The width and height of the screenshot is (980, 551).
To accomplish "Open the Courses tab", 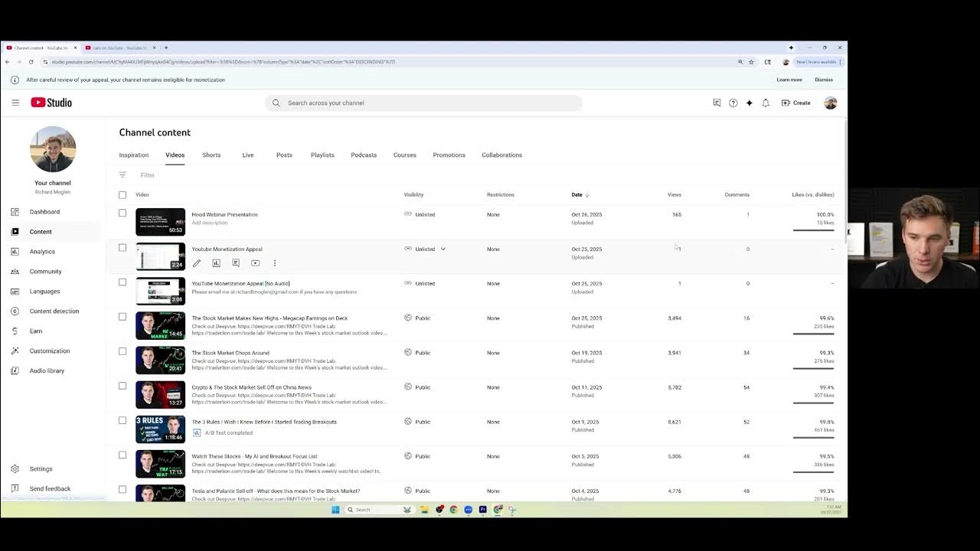I will (405, 155).
